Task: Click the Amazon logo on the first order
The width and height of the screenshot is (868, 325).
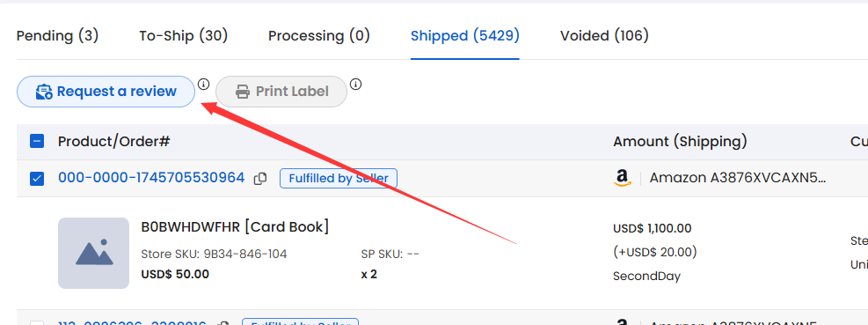Action: coord(623,178)
